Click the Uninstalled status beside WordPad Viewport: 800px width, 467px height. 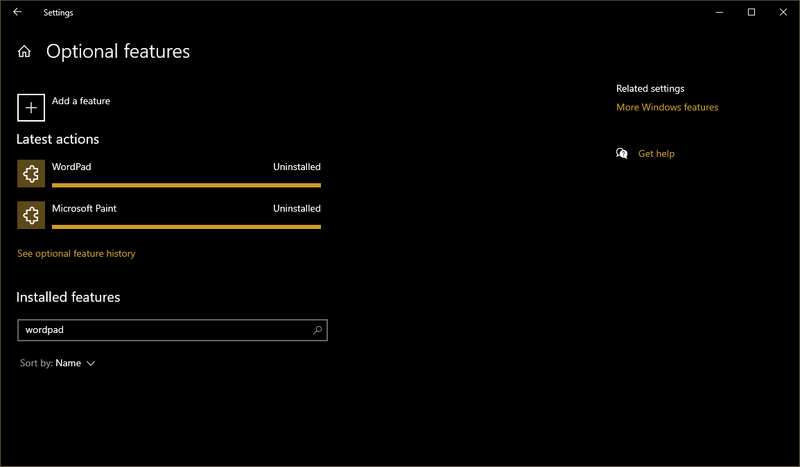click(297, 167)
